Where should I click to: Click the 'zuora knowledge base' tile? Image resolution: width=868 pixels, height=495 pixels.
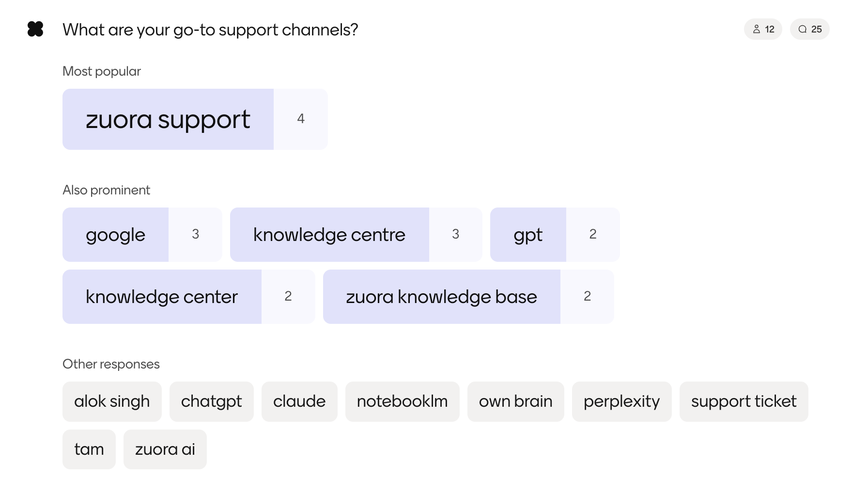point(441,297)
